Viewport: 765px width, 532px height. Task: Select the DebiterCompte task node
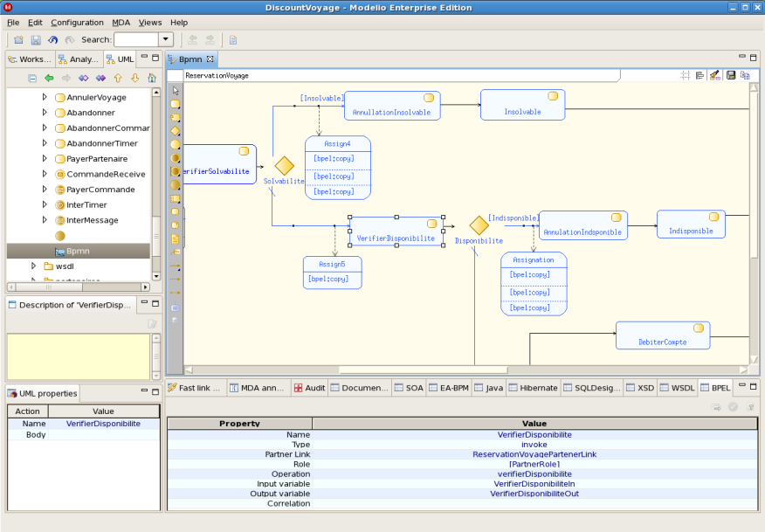click(x=663, y=335)
